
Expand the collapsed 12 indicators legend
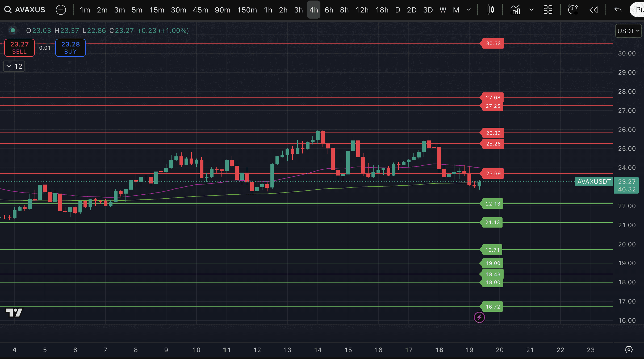(x=14, y=66)
